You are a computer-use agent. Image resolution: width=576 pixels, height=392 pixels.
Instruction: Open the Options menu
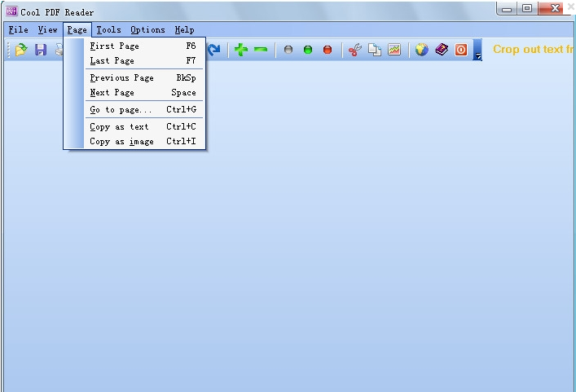tap(147, 30)
